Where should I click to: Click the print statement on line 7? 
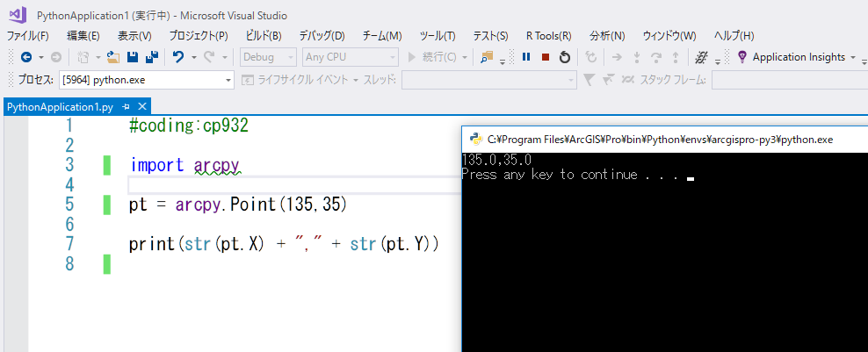tap(284, 244)
